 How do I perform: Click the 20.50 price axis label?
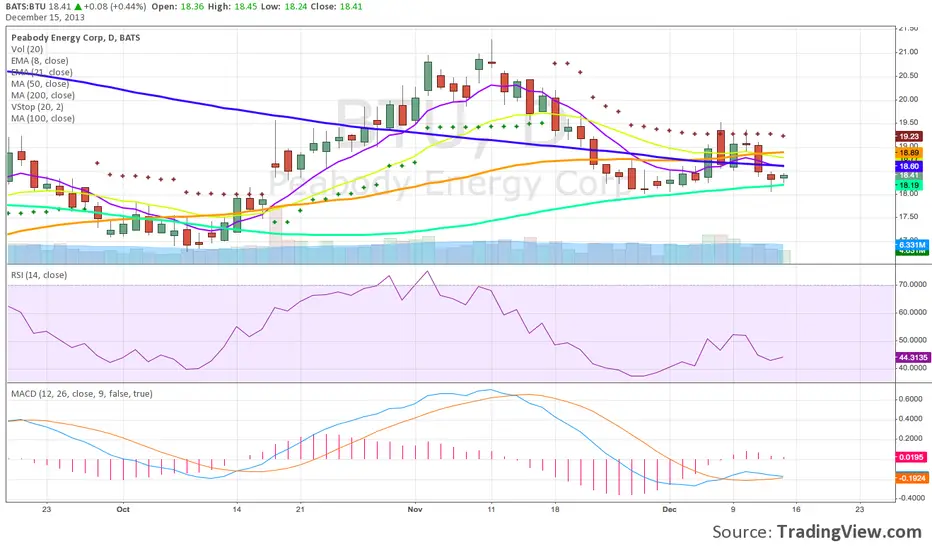click(909, 76)
